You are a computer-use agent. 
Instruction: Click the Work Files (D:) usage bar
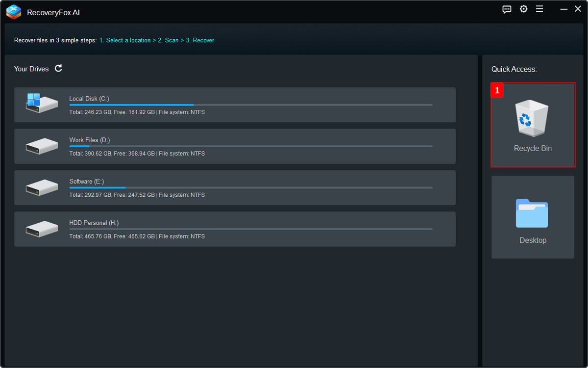coord(250,146)
